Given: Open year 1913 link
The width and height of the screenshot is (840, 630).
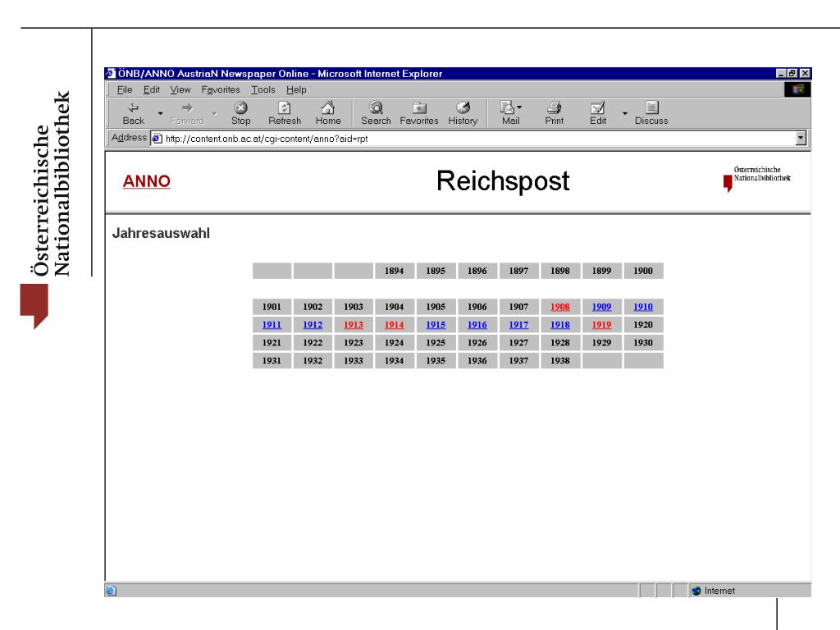Looking at the screenshot, I should point(354,325).
